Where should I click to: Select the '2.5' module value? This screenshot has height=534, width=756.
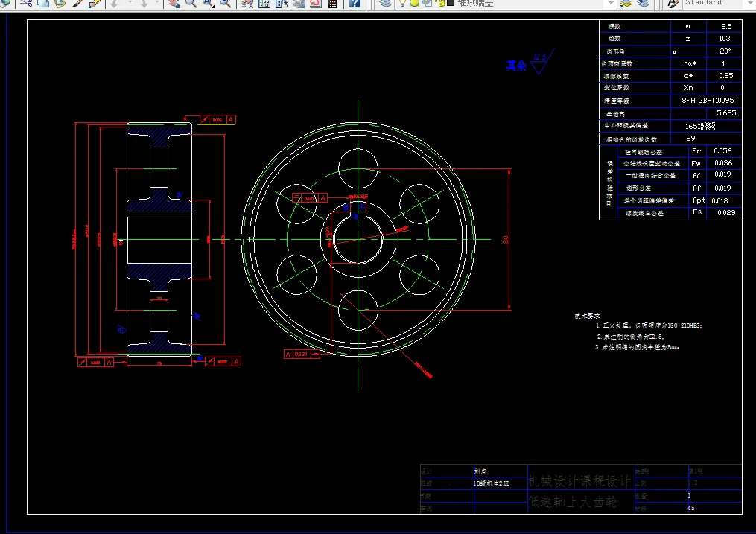coord(726,27)
